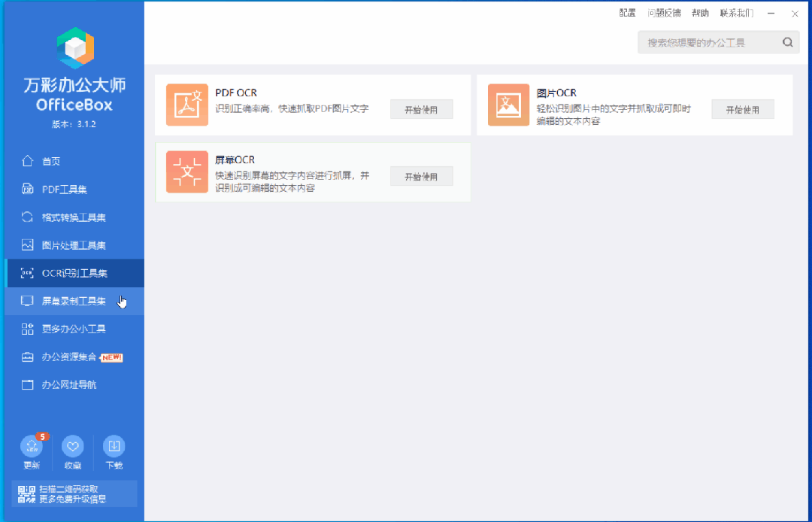
Task: Click the orange 屏幕OCR tool icon
Action: [187, 172]
